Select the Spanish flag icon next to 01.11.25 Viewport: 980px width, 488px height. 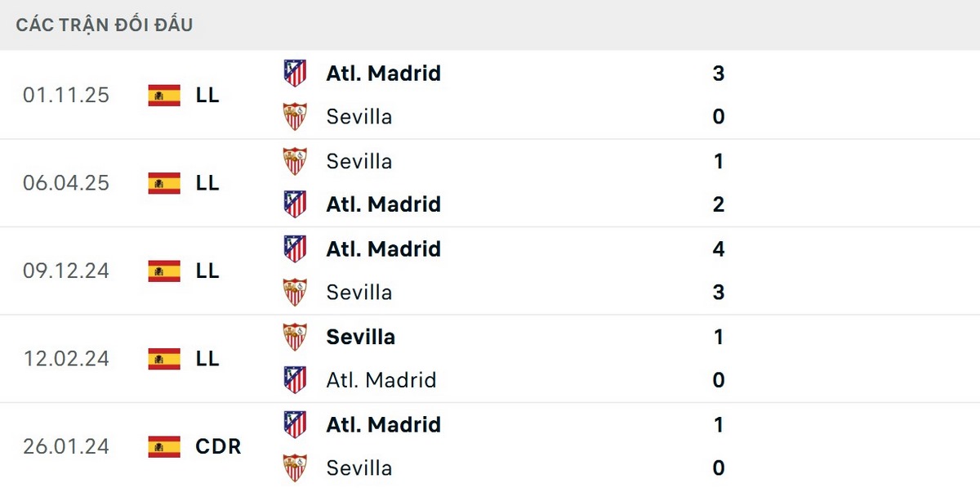click(x=163, y=96)
